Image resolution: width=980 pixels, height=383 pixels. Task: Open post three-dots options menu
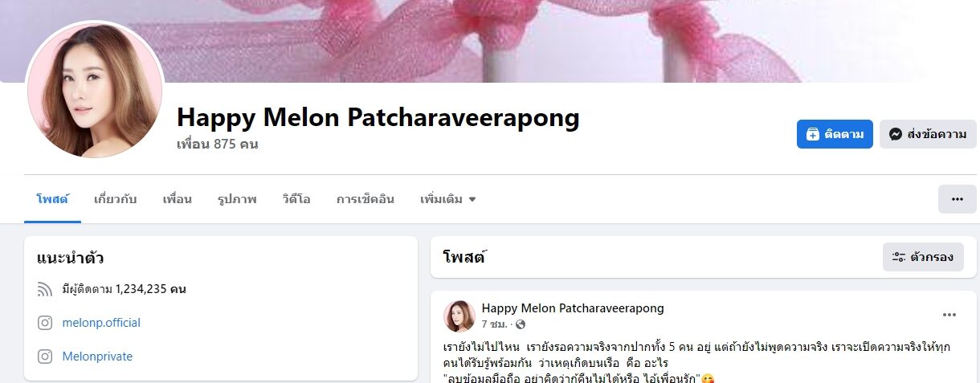pyautogui.click(x=949, y=315)
